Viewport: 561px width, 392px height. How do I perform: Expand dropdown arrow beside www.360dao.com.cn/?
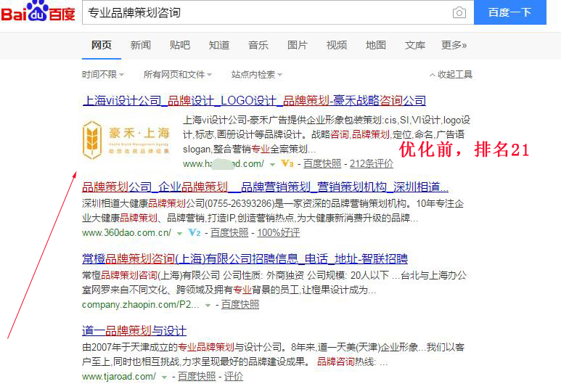[179, 234]
